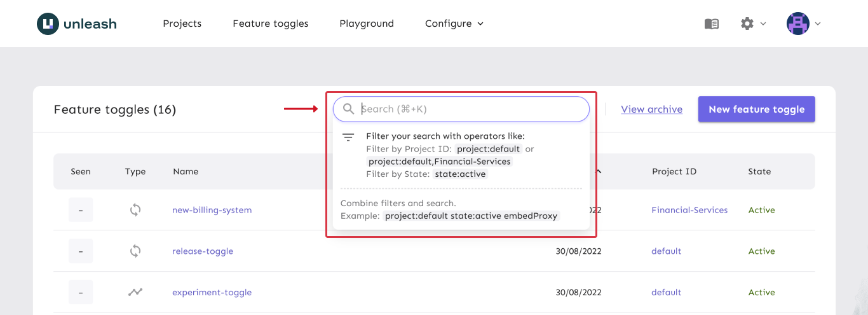Click the search magnifier icon

pos(348,109)
